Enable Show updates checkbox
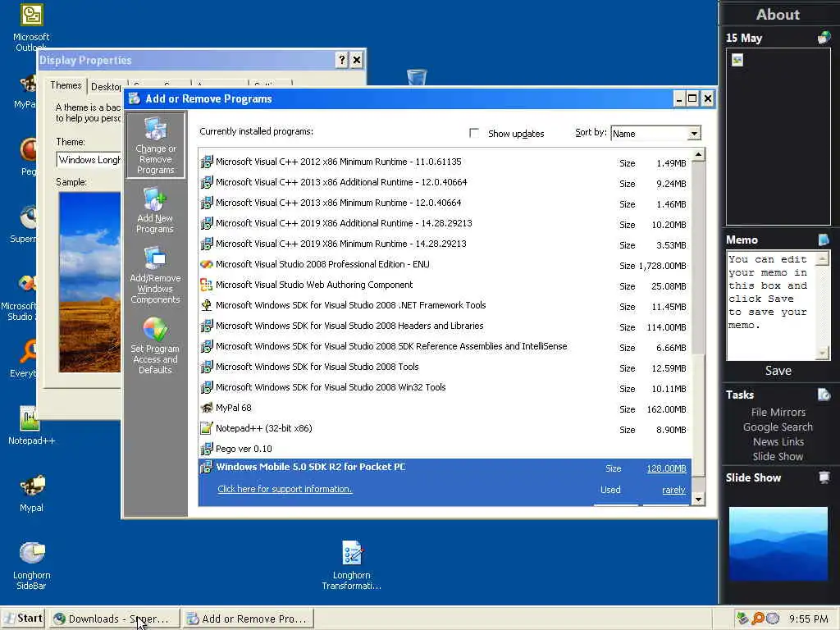Viewport: 840px width, 630px height. pos(474,133)
